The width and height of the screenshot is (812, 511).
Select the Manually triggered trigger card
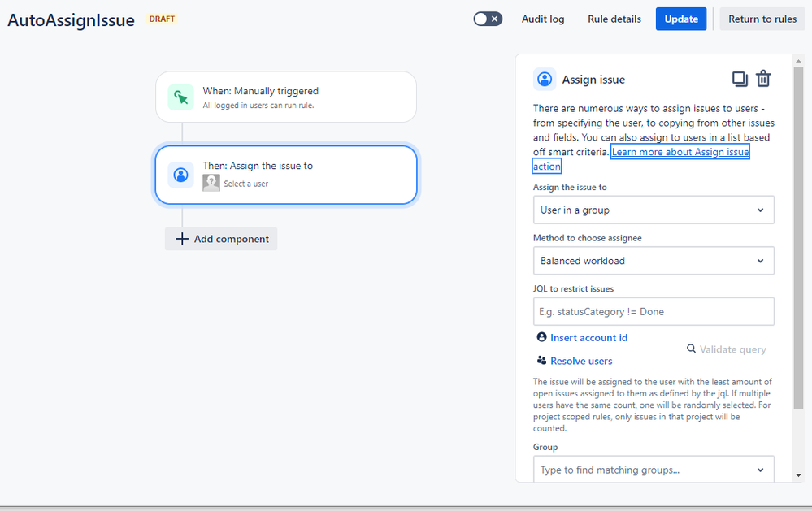click(286, 97)
